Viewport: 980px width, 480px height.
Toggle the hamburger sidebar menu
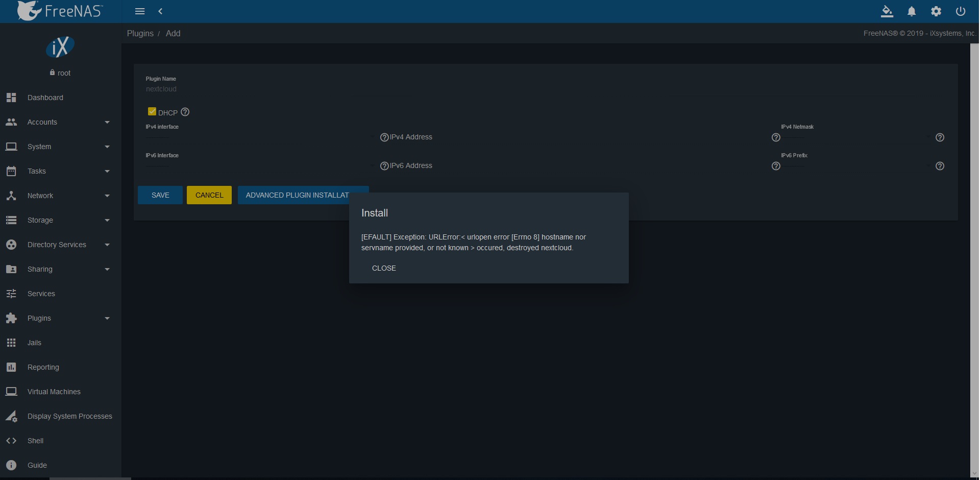140,11
